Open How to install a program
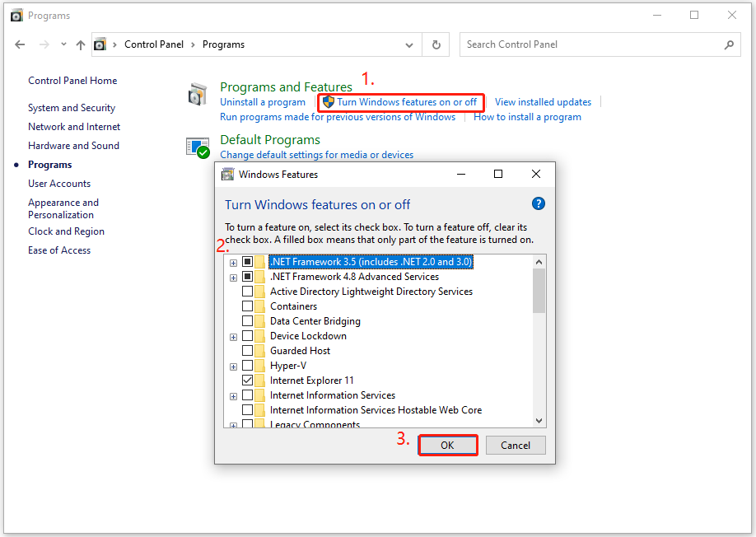 pyautogui.click(x=527, y=117)
